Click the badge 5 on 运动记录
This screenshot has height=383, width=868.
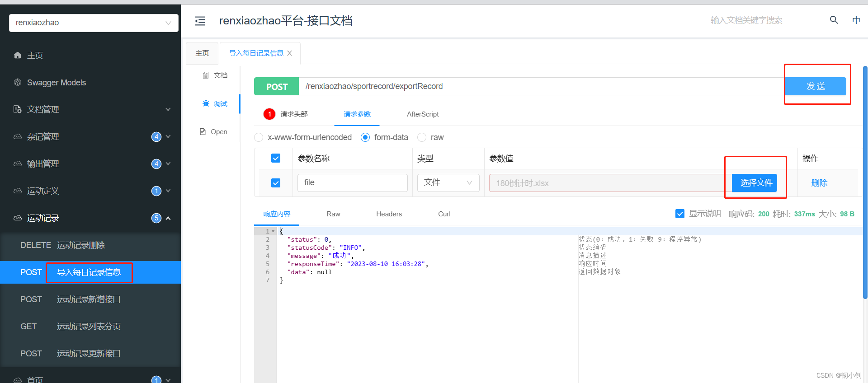coord(156,218)
